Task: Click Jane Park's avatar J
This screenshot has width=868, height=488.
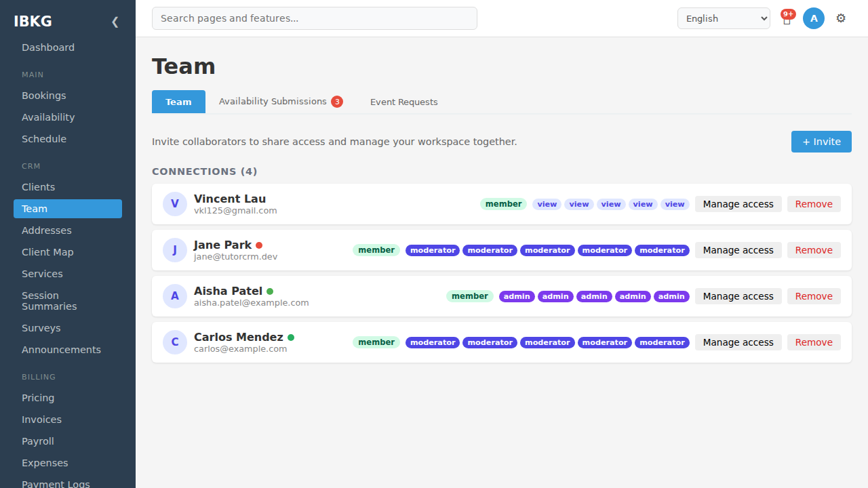Action: coord(175,250)
